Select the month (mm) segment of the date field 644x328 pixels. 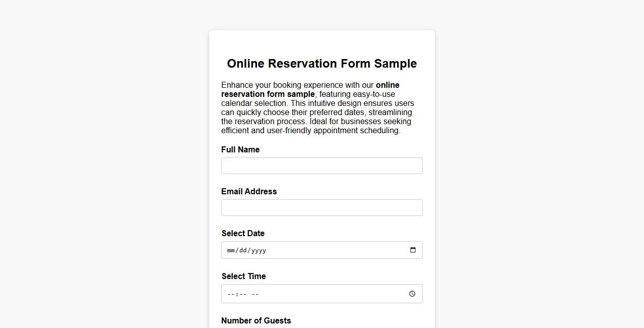(231, 250)
